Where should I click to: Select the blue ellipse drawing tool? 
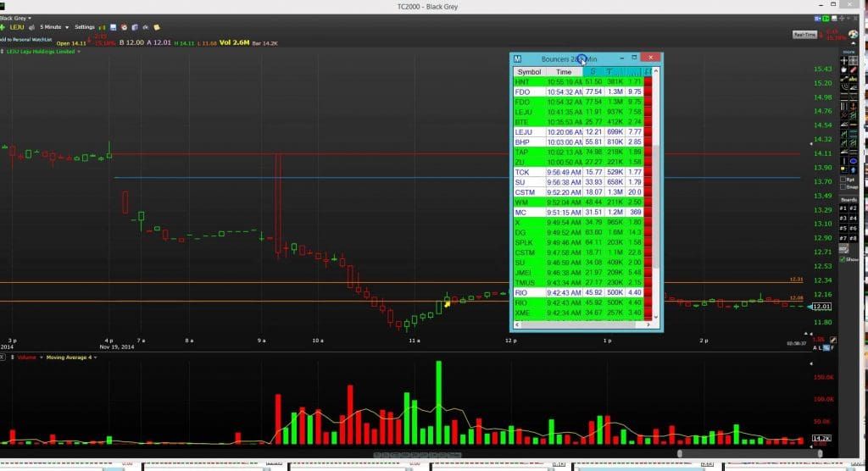853,160
